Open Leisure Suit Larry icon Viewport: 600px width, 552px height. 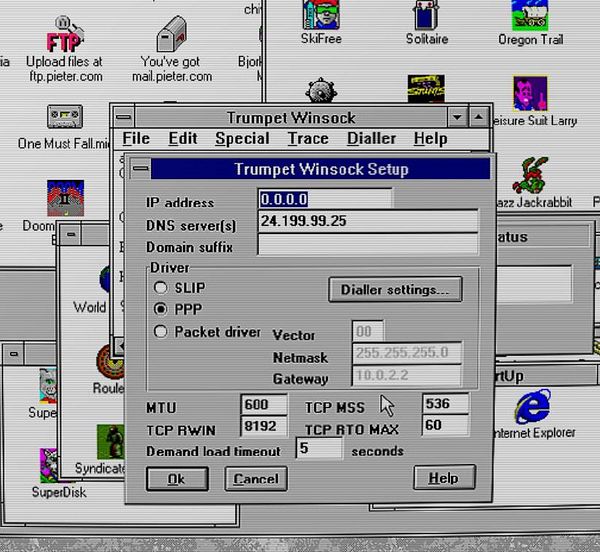point(530,94)
